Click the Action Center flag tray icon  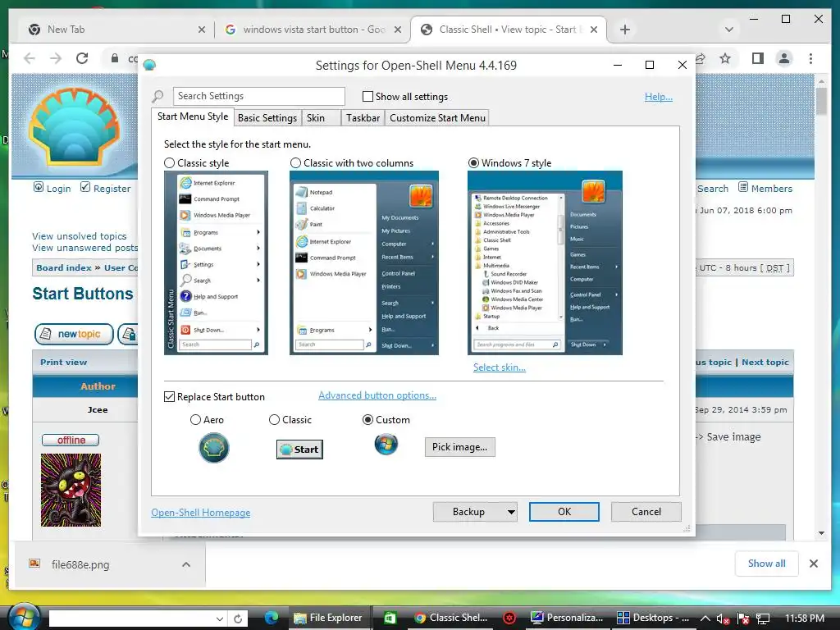pos(743,619)
